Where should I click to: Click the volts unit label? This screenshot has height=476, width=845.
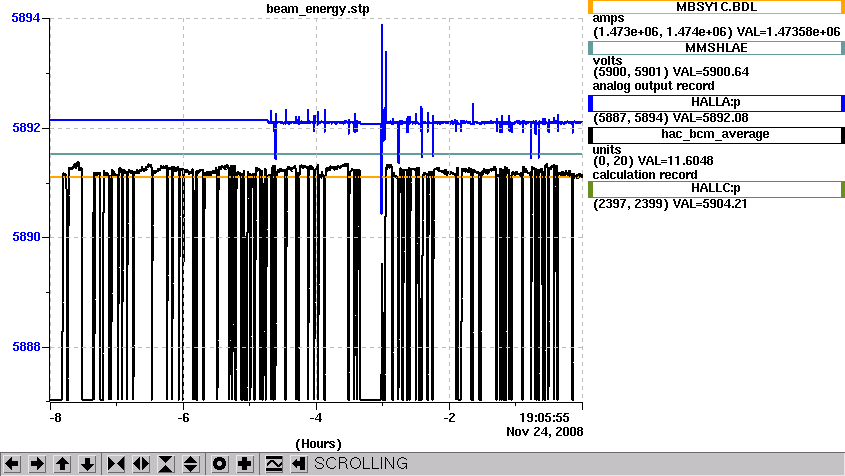pos(607,60)
